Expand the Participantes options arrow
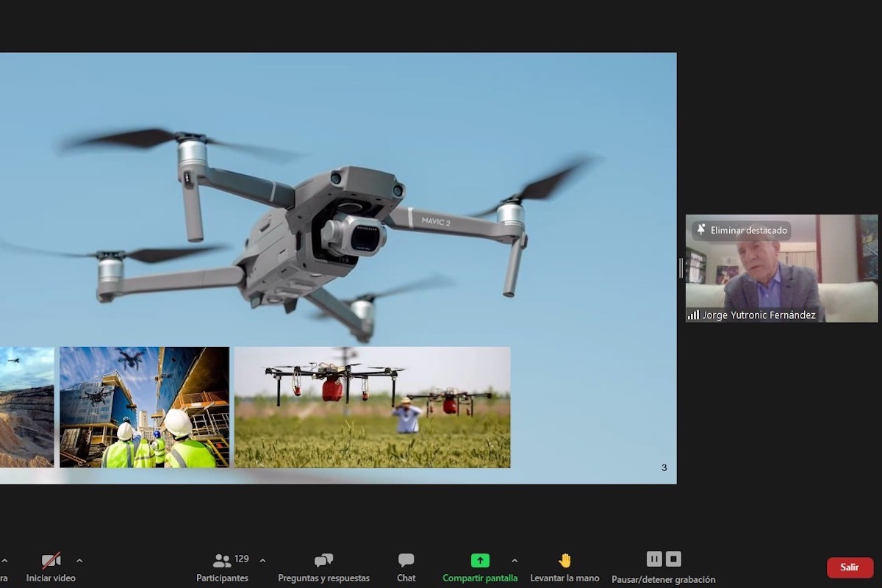This screenshot has width=882, height=588. pos(262,561)
